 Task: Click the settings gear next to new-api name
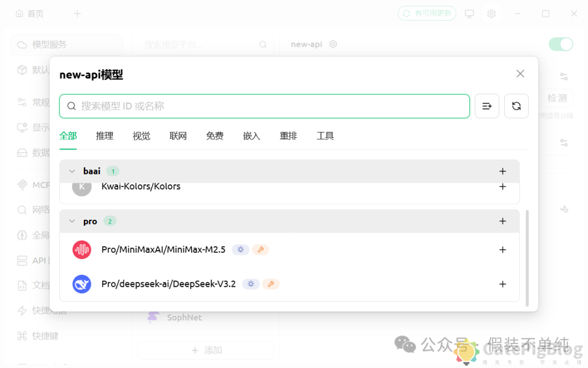332,44
